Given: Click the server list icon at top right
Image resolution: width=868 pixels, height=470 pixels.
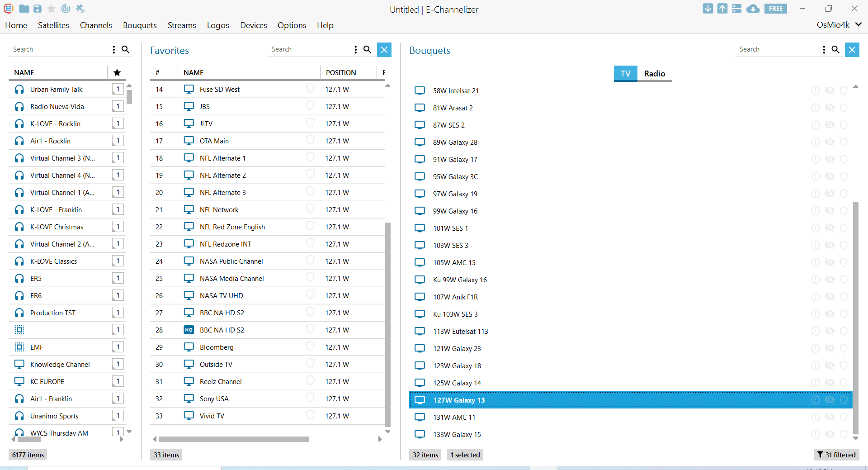Looking at the screenshot, I should tap(737, 9).
